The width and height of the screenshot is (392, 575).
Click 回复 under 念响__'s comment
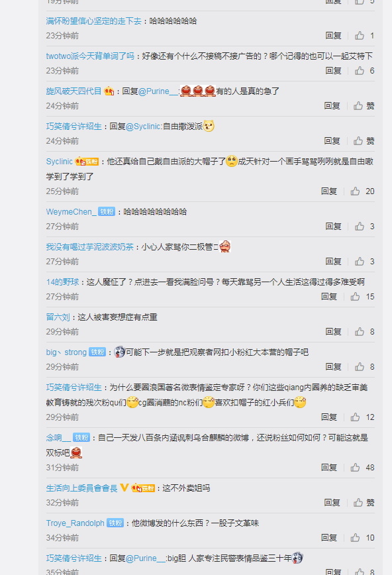pos(329,467)
